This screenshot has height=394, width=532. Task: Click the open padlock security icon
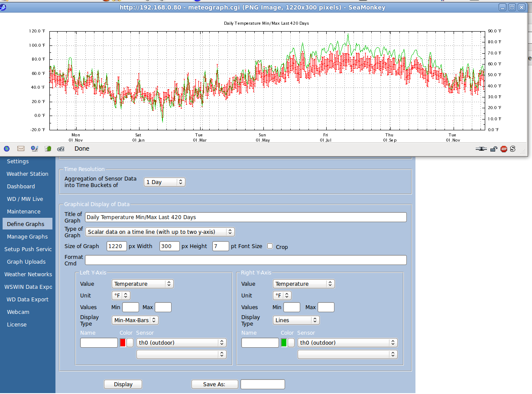494,149
